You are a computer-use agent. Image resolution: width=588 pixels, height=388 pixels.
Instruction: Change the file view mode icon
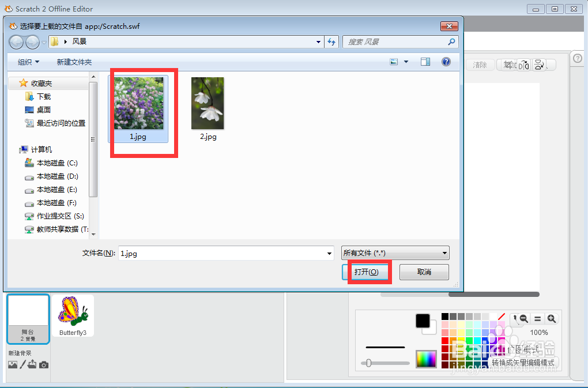(394, 62)
